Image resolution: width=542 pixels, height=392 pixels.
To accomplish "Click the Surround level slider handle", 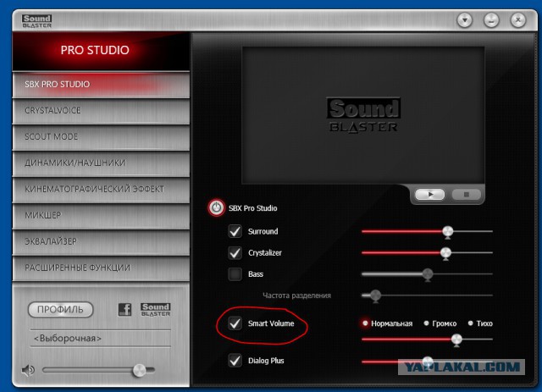I will (x=448, y=232).
